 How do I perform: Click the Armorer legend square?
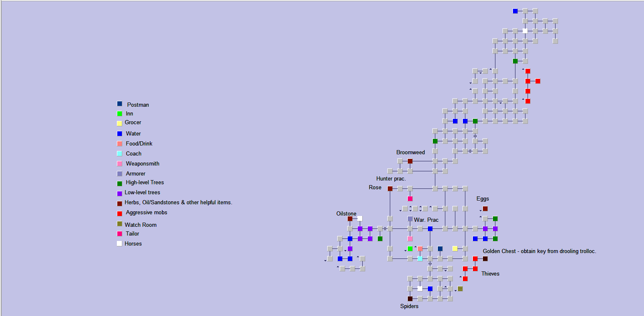point(119,173)
